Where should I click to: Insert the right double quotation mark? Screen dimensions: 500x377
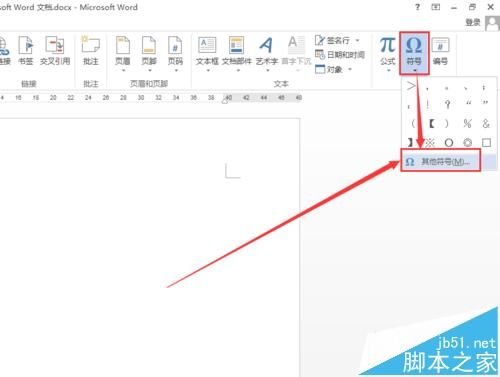point(485,103)
